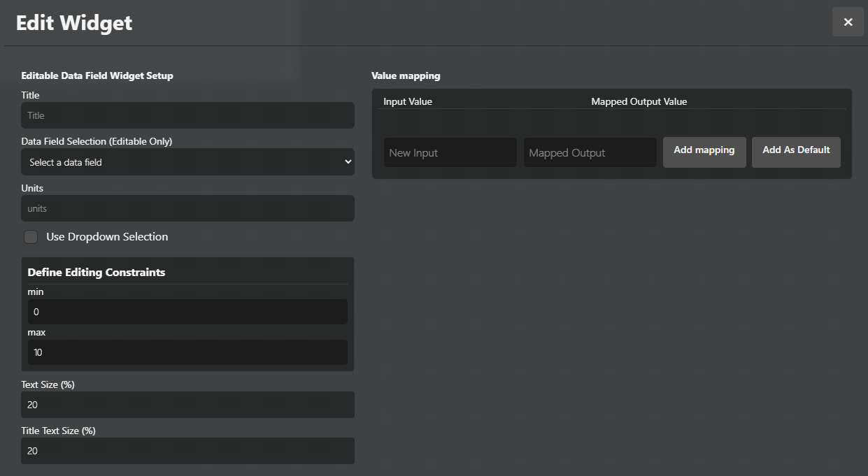Click the Editable Data Field Widget Setup heading
Image resolution: width=868 pixels, height=476 pixels.
point(97,75)
